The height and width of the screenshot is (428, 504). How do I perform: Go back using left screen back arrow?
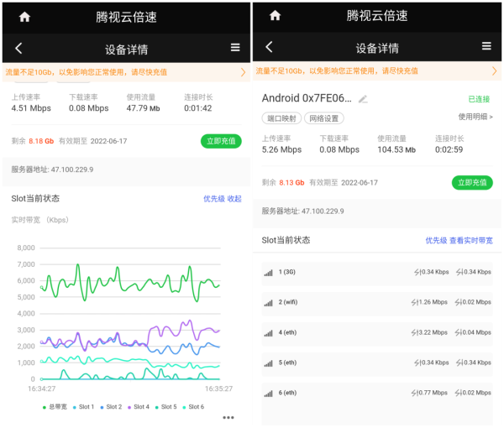[x=18, y=48]
